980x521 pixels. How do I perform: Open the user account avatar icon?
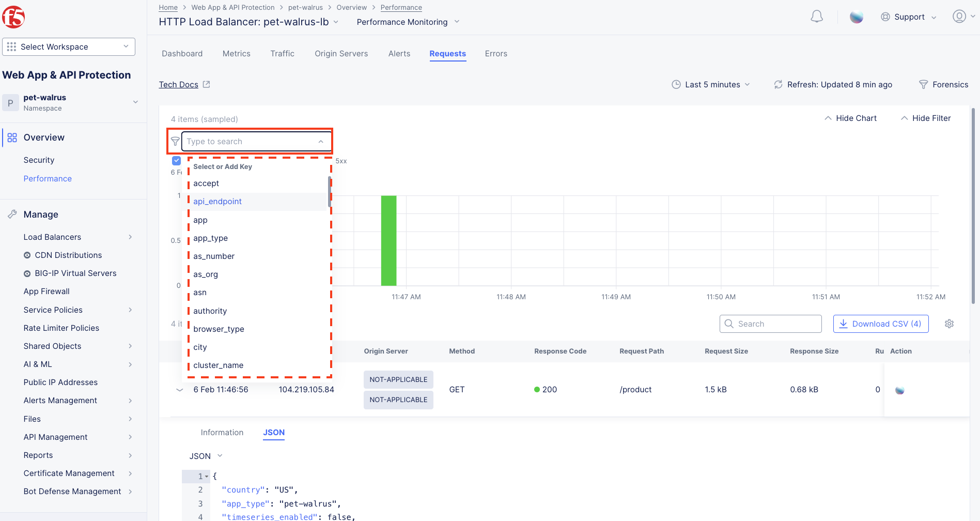[x=959, y=17]
